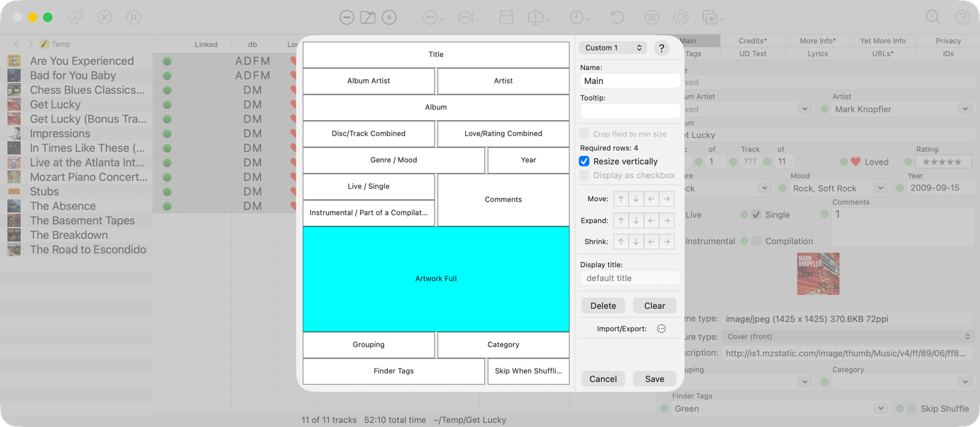The width and height of the screenshot is (980, 427).
Task: Click the Clear button
Action: click(x=655, y=306)
